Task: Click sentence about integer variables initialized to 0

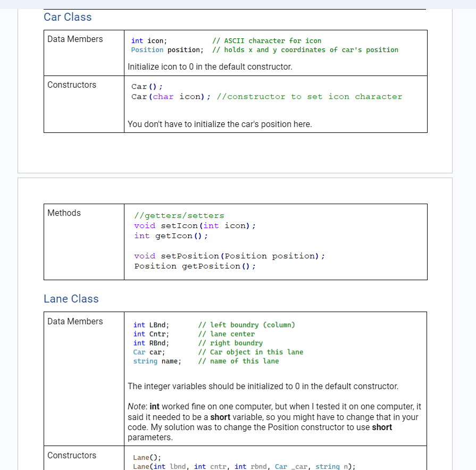Action: (x=263, y=386)
